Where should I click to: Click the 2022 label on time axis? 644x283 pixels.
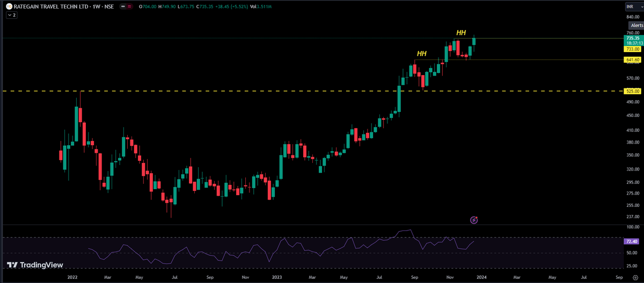(74, 278)
